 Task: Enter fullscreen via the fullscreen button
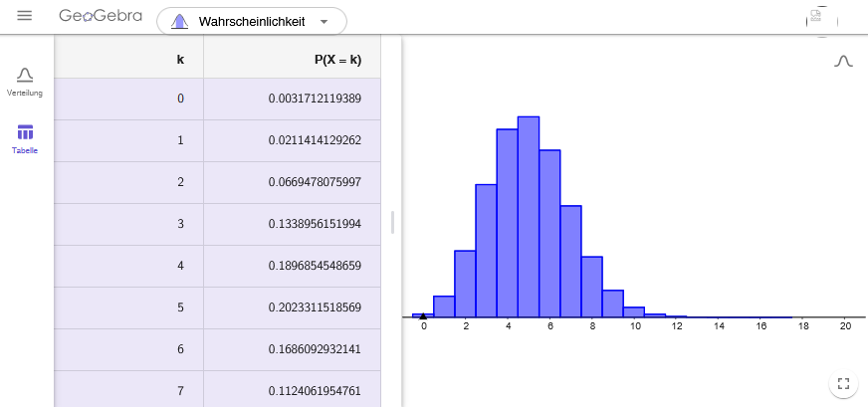tap(844, 383)
